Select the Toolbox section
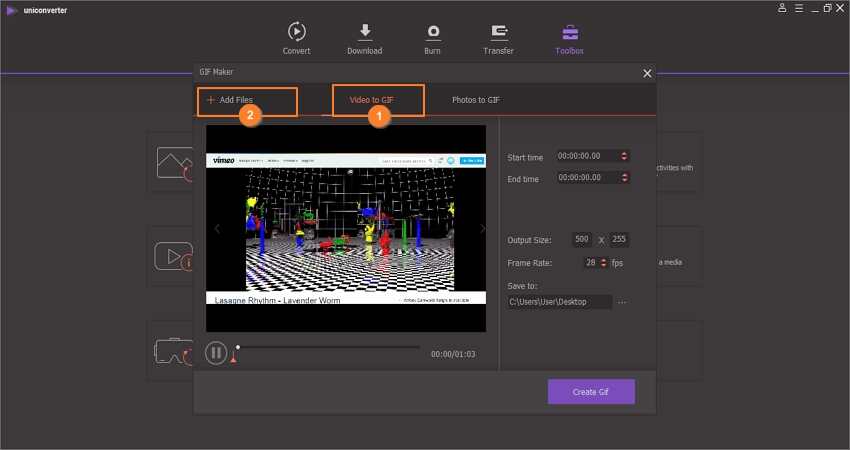Viewport: 850px width, 450px height. 570,38
